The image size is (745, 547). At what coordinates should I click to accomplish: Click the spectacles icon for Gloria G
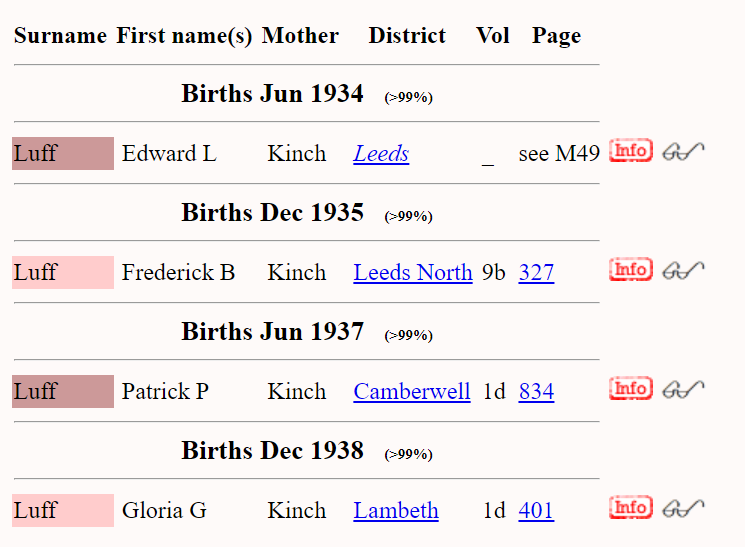pos(684,508)
